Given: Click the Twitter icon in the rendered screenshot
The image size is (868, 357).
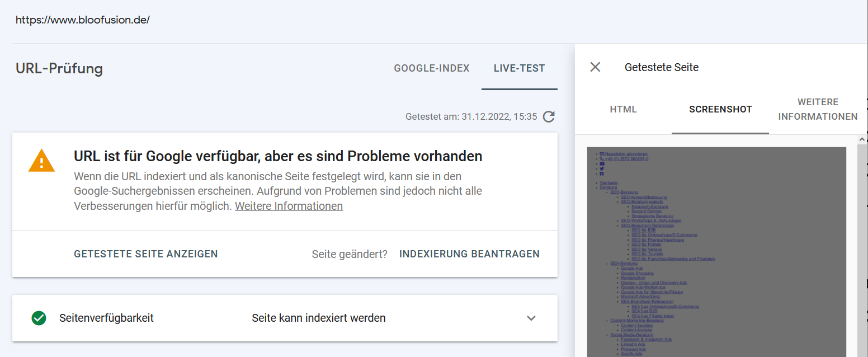Looking at the screenshot, I should click(x=602, y=169).
